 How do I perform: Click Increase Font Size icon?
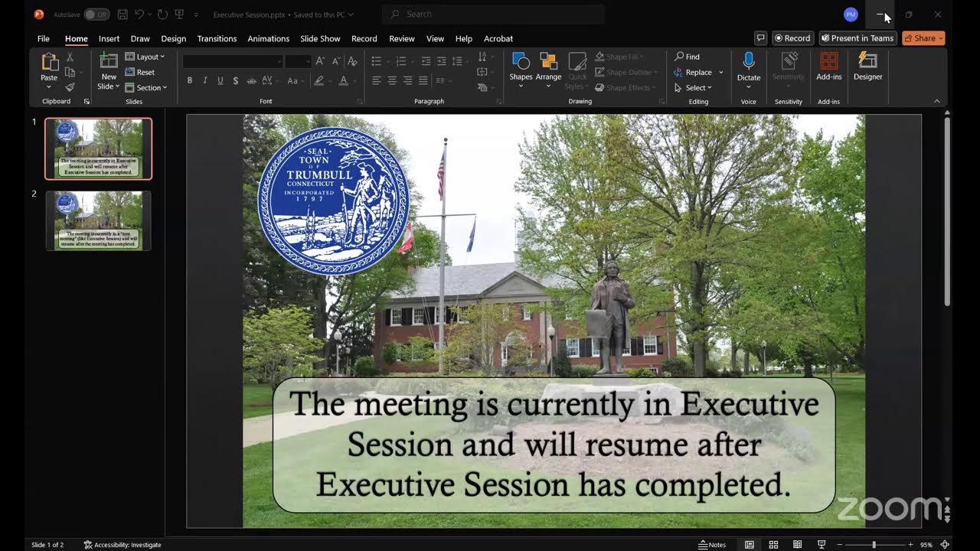pos(320,61)
